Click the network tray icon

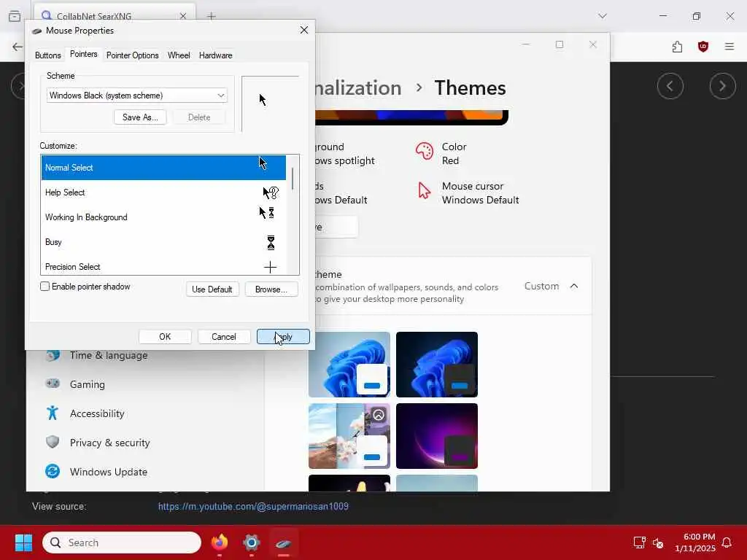[639, 542]
